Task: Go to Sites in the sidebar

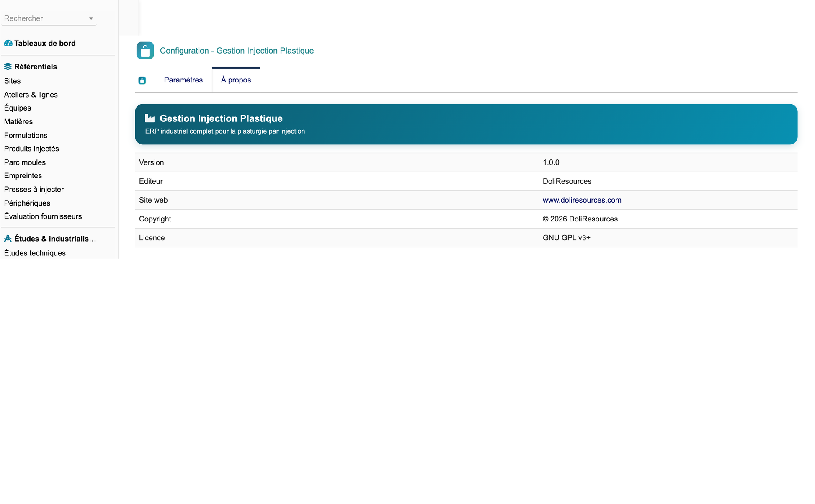Action: (x=12, y=81)
